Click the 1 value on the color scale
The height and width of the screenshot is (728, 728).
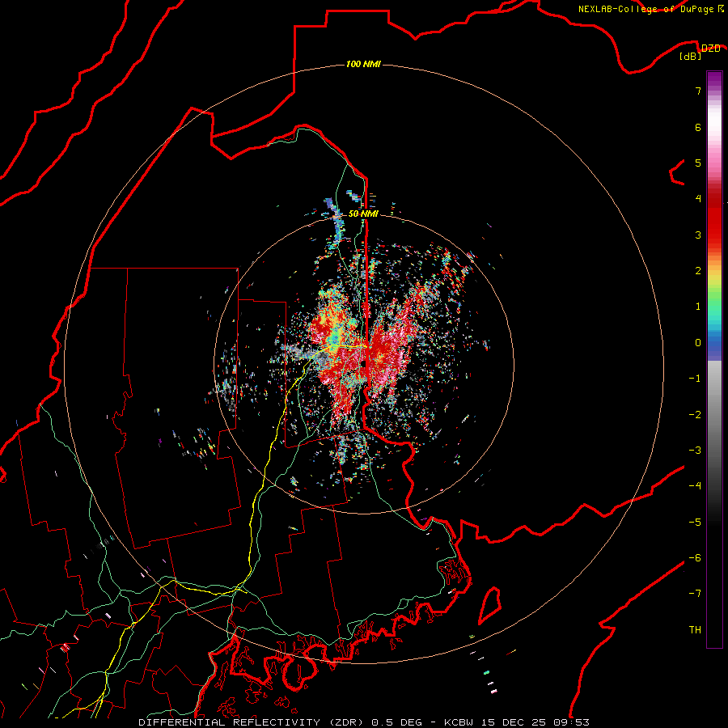698,307
